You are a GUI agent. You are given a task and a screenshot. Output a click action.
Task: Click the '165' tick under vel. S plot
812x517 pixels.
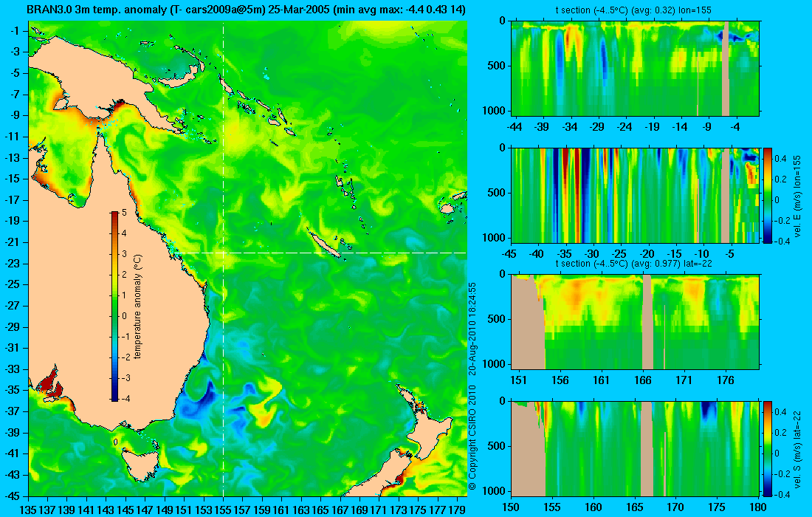(x=634, y=507)
